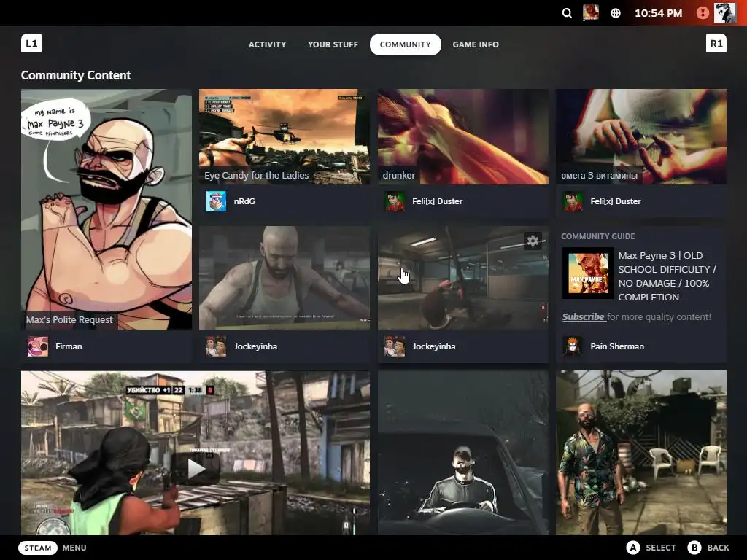The height and width of the screenshot is (560, 747).
Task: Click the A Select button icon
Action: [632, 548]
